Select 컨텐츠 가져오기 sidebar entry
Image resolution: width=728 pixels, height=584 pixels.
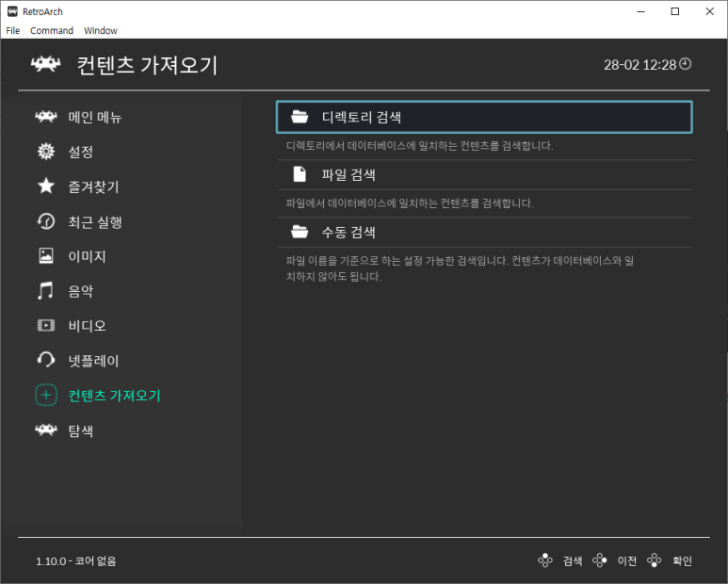pyautogui.click(x=114, y=396)
